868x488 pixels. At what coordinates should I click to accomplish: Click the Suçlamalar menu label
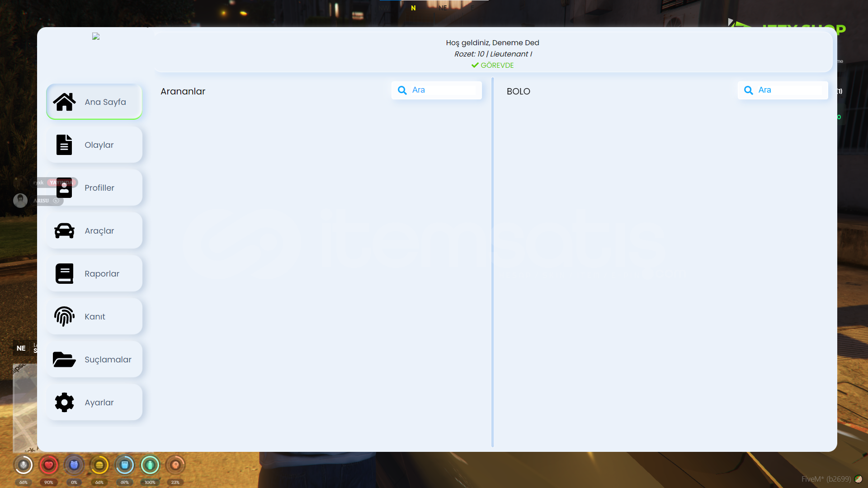[x=108, y=359]
